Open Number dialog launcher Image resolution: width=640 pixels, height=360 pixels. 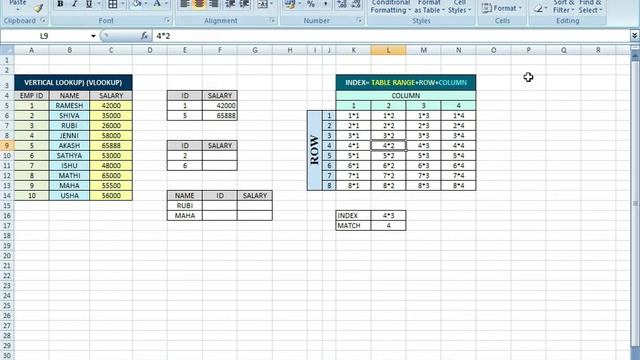(360, 20)
